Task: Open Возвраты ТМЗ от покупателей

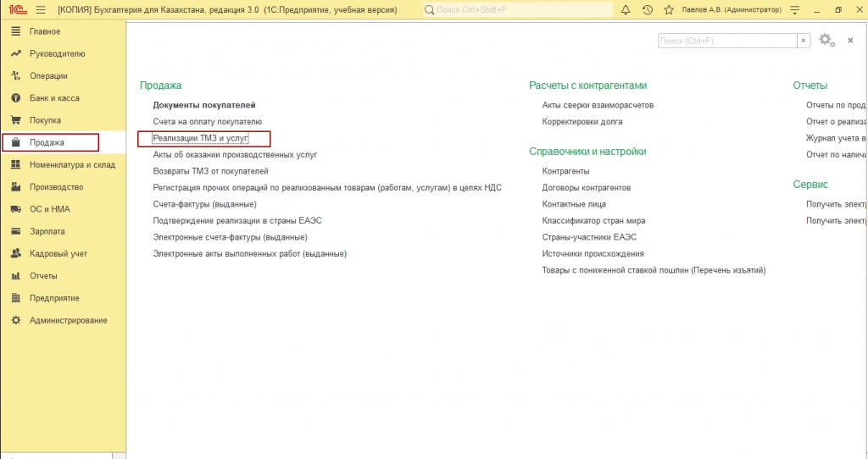Action: [x=210, y=171]
